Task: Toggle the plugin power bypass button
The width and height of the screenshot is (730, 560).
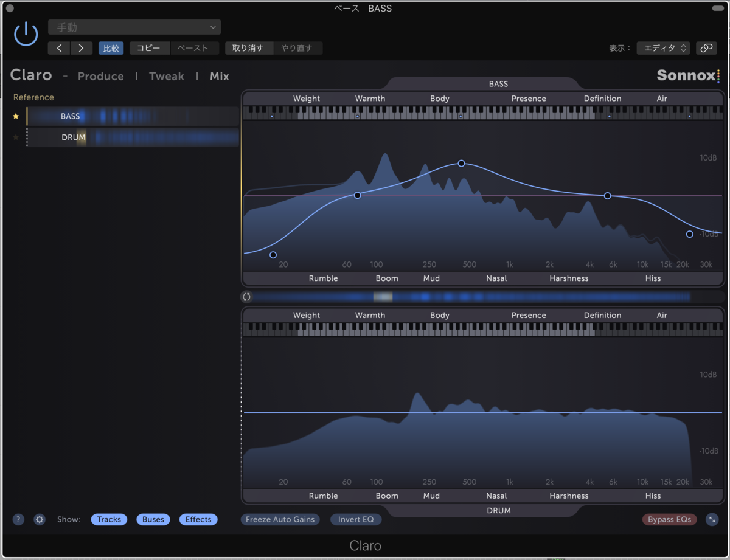Action: [26, 34]
